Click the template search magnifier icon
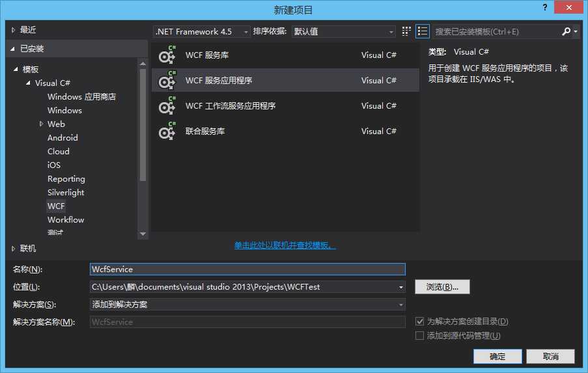This screenshot has height=373, width=588. point(566,31)
